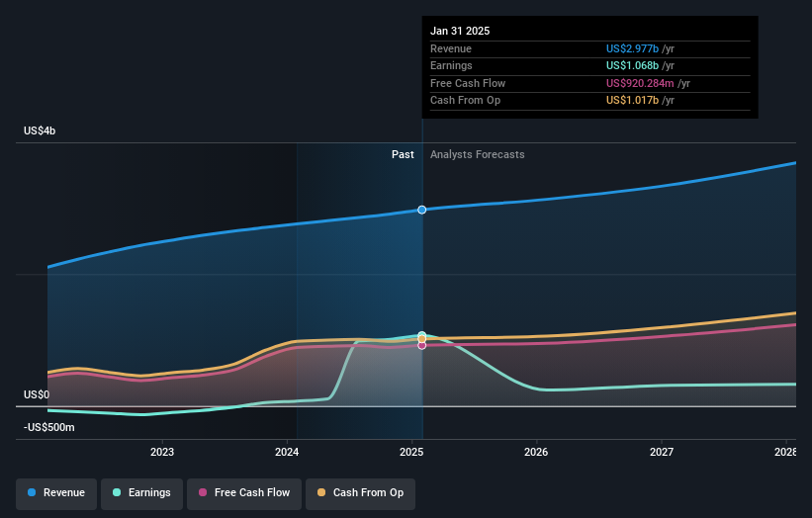Toggle the Cash From Op legend series
Viewport: 812px width, 518px height.
(x=360, y=492)
